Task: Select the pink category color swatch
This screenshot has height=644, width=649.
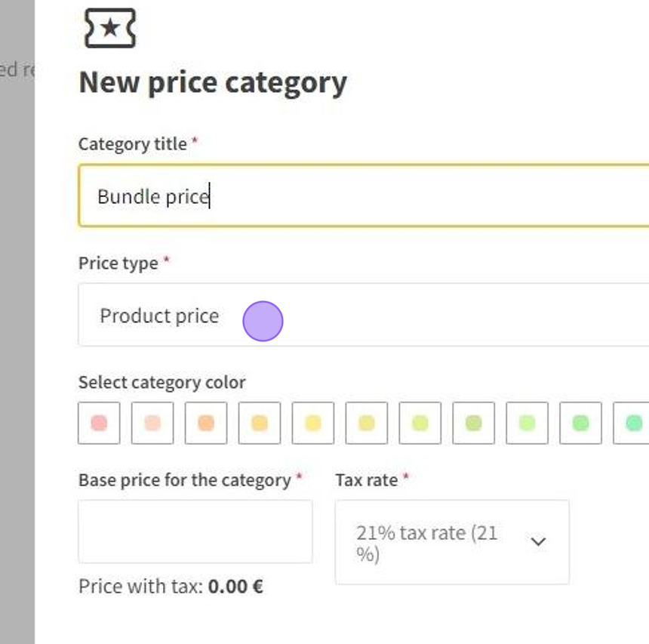Action: (x=99, y=423)
